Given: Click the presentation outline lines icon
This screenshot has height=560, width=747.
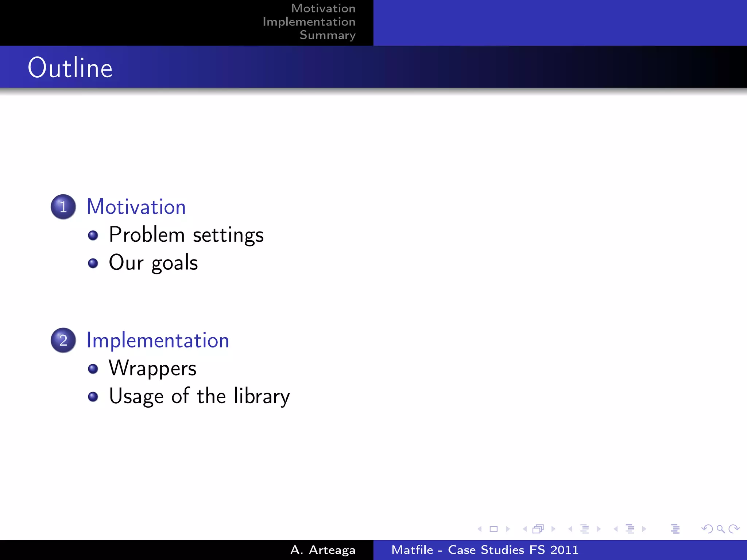Looking at the screenshot, I should 675,529.
